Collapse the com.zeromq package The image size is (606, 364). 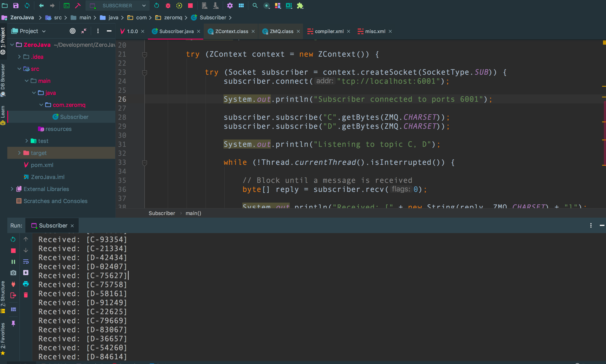[41, 105]
